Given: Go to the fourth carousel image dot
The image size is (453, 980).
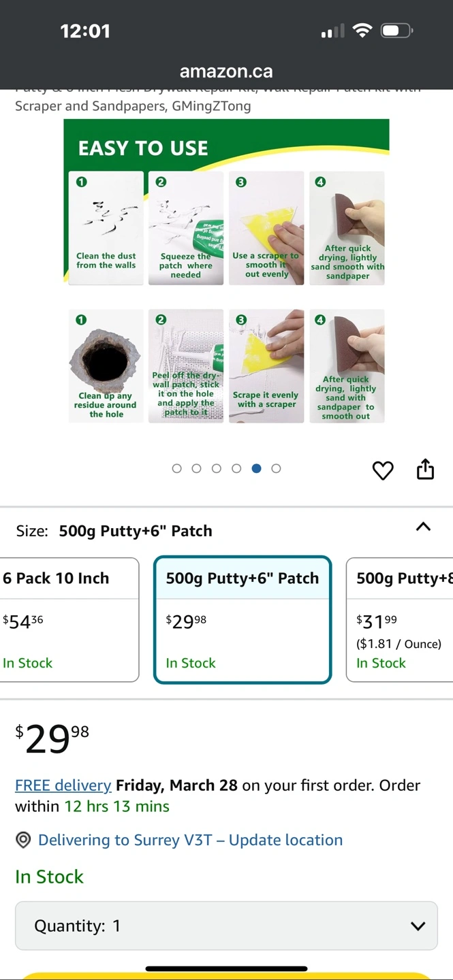Looking at the screenshot, I should (x=236, y=468).
